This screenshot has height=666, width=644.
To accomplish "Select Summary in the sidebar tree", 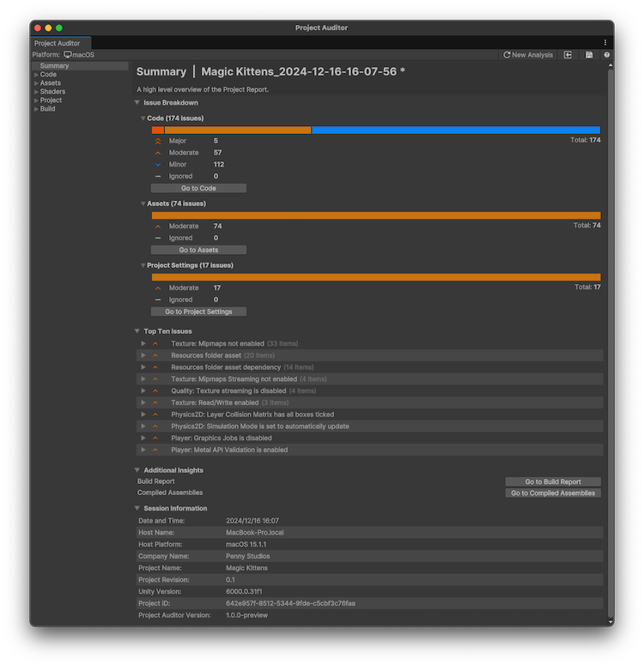I will 54,66.
